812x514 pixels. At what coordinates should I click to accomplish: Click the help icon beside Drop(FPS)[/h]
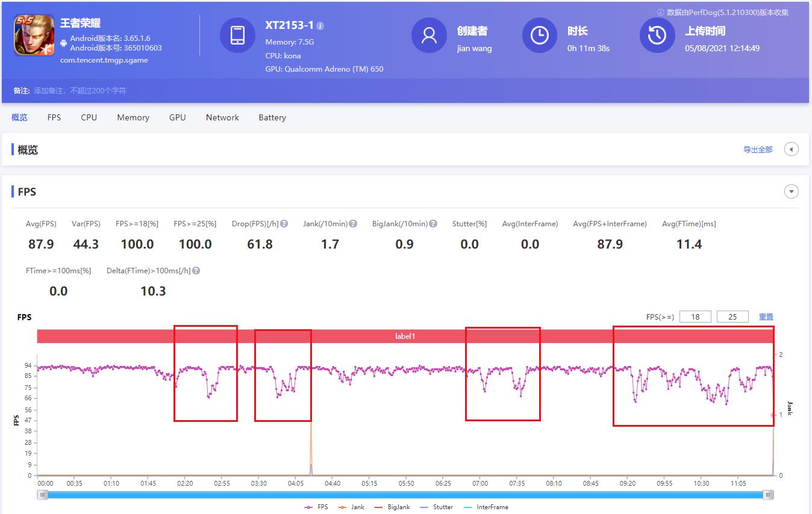[284, 223]
